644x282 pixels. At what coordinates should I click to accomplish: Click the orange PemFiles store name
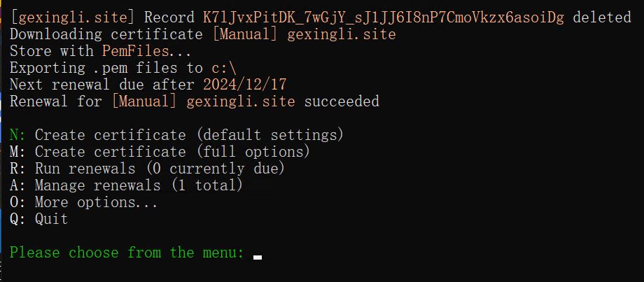click(135, 51)
